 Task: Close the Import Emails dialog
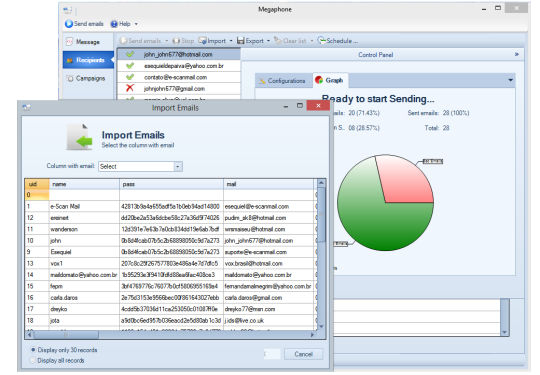coord(318,106)
